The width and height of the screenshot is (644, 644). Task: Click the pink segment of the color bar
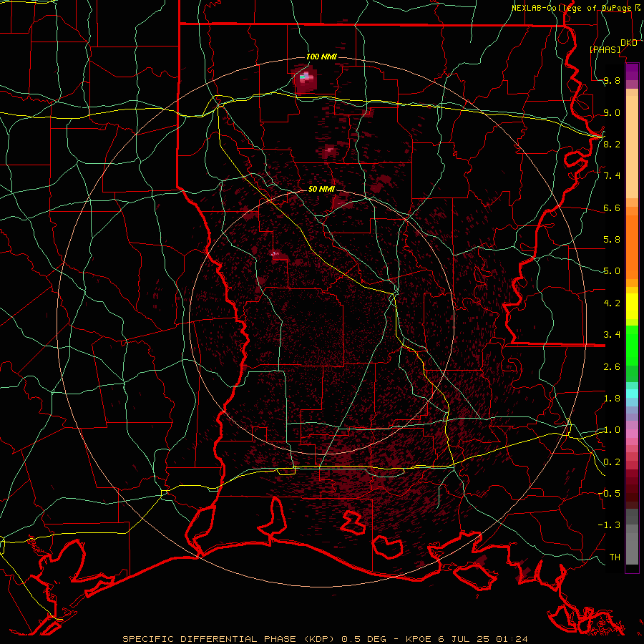pyautogui.click(x=632, y=434)
